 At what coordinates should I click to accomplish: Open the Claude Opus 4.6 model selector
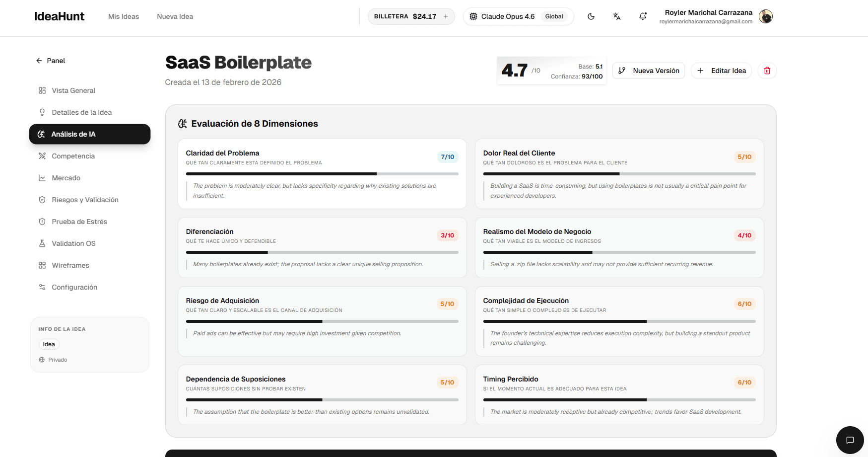coord(502,16)
